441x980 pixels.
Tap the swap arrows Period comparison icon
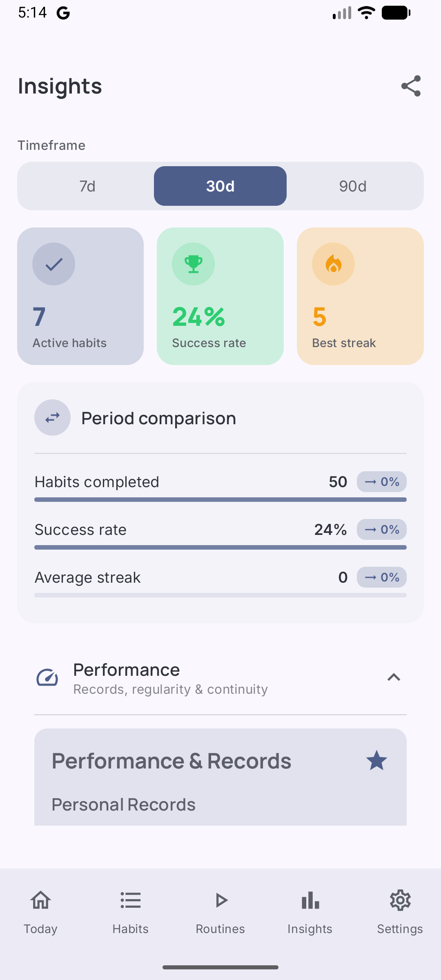tap(52, 418)
